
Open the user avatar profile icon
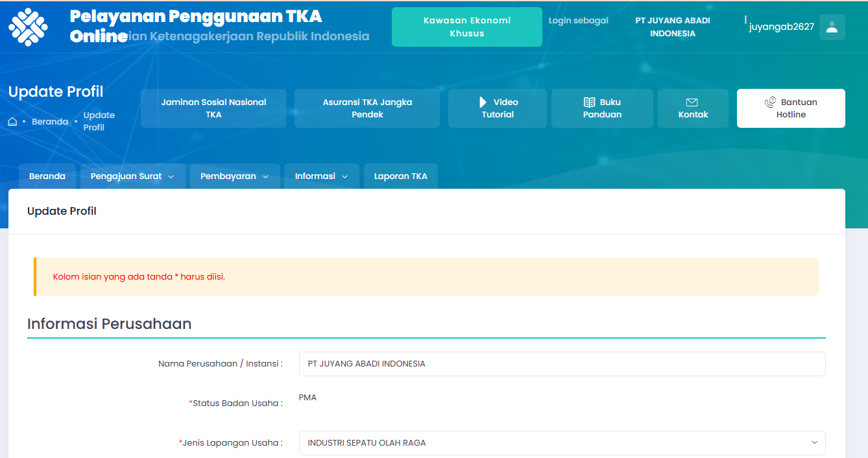[x=832, y=27]
